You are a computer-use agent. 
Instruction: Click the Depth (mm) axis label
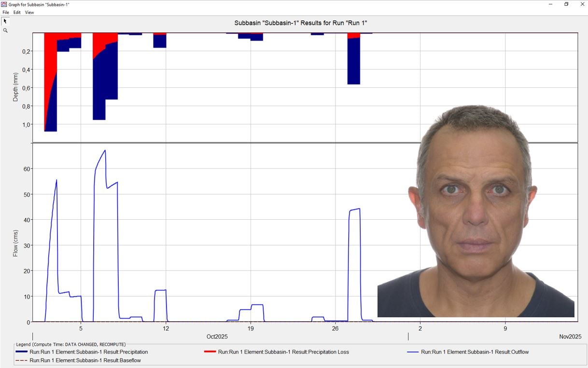pos(15,87)
